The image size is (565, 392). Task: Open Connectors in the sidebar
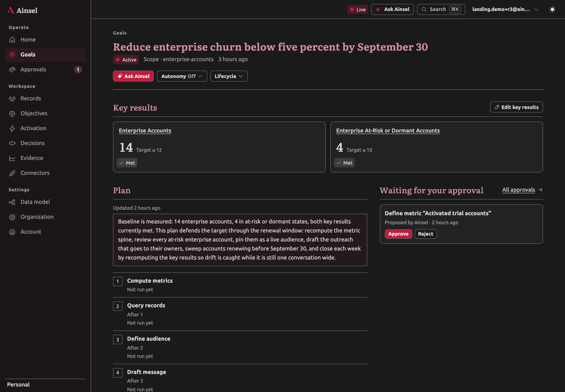click(45, 173)
